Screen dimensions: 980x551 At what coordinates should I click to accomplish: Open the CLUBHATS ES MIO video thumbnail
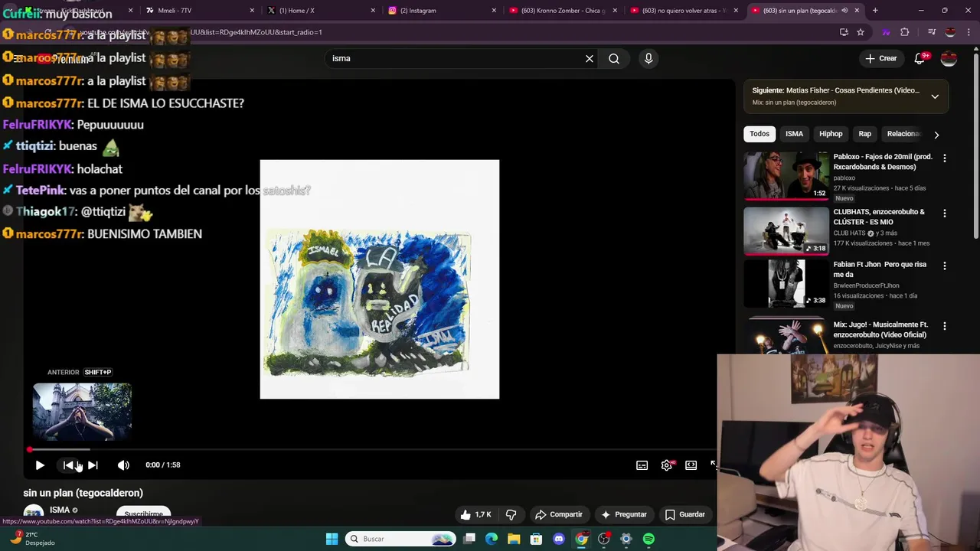786,230
